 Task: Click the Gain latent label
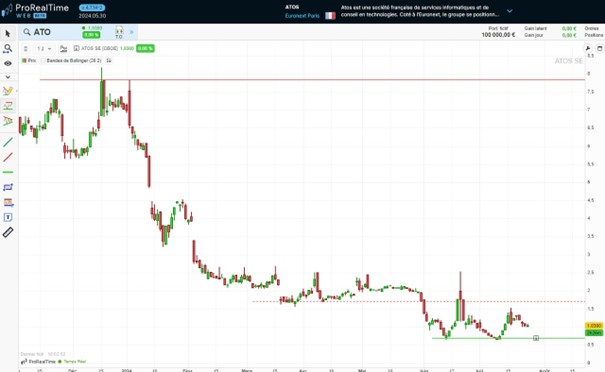(x=536, y=29)
